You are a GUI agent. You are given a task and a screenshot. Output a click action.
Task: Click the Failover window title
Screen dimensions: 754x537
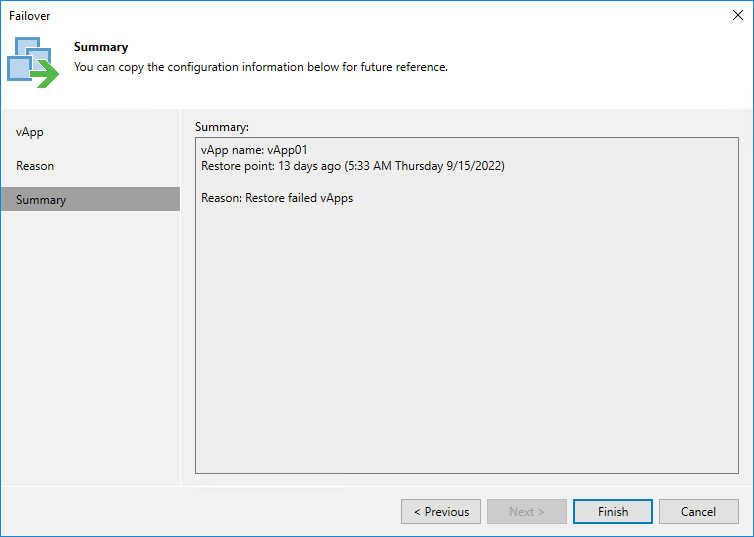tap(29, 16)
